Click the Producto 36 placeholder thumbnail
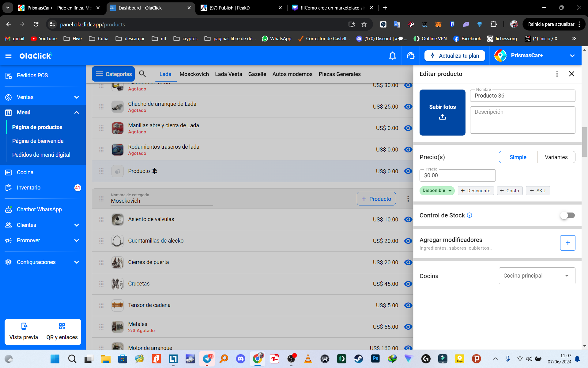Viewport: 588px width, 368px height. pyautogui.click(x=118, y=171)
